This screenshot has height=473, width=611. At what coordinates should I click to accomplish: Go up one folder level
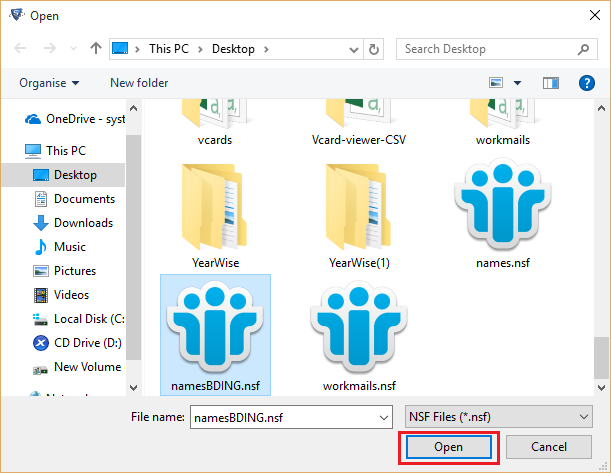point(96,48)
